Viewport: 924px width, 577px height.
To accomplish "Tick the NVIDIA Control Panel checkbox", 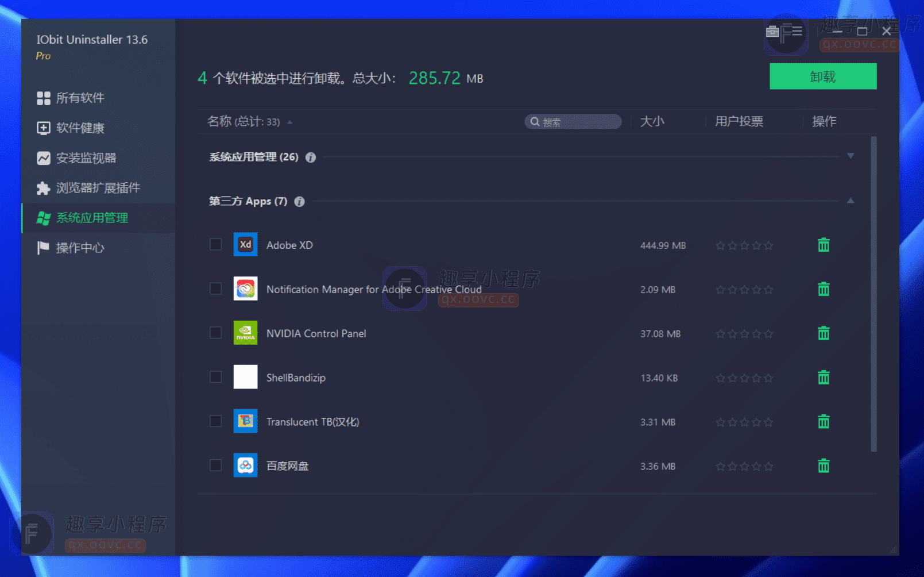I will 215,333.
